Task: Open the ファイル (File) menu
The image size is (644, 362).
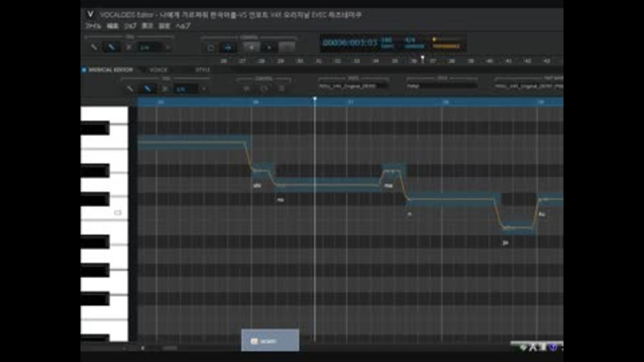Action: click(x=93, y=26)
